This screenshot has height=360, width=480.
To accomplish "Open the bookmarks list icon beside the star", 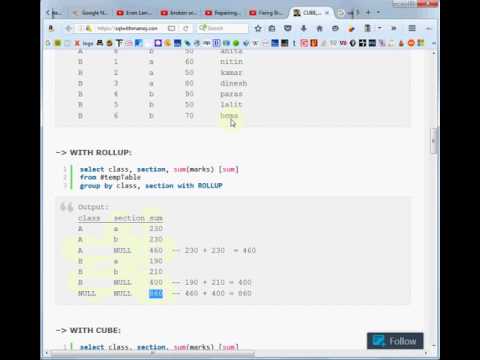I will point(272,29).
